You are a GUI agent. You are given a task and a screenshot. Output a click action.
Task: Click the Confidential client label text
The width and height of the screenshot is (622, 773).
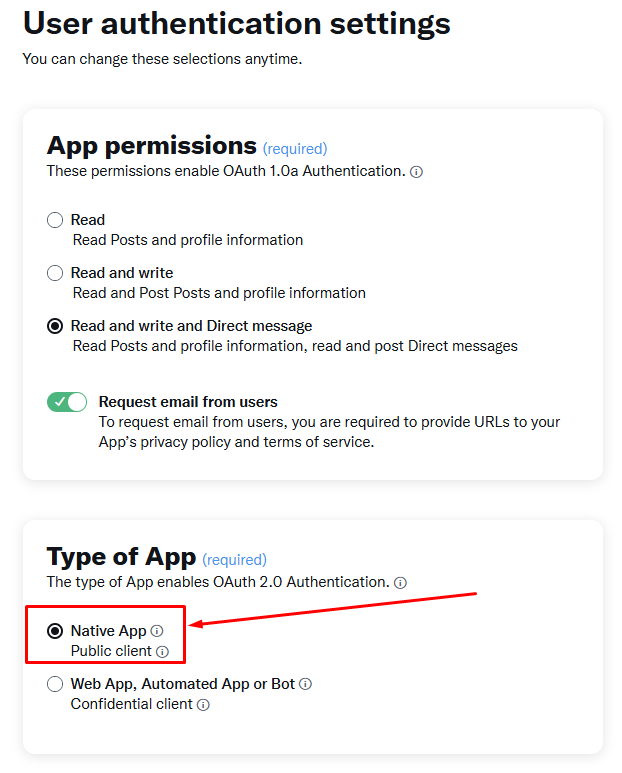click(x=132, y=704)
